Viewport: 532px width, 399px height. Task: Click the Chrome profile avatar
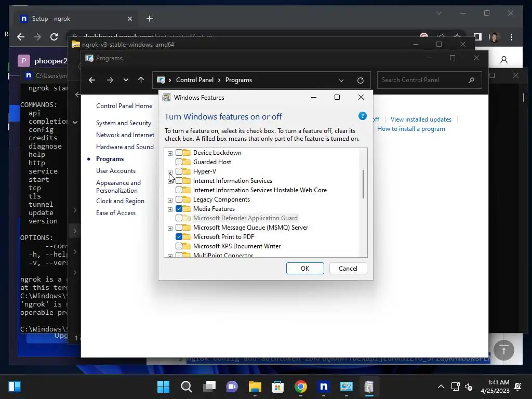click(495, 37)
